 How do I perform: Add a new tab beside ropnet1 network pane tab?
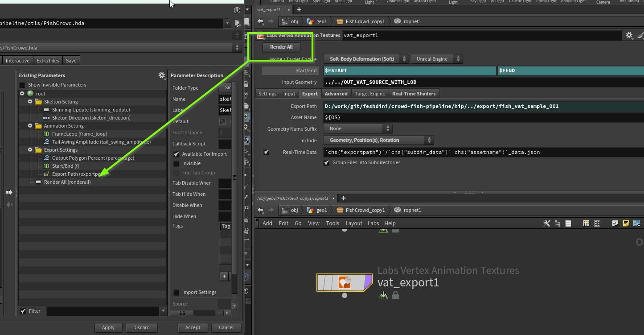coord(343,198)
